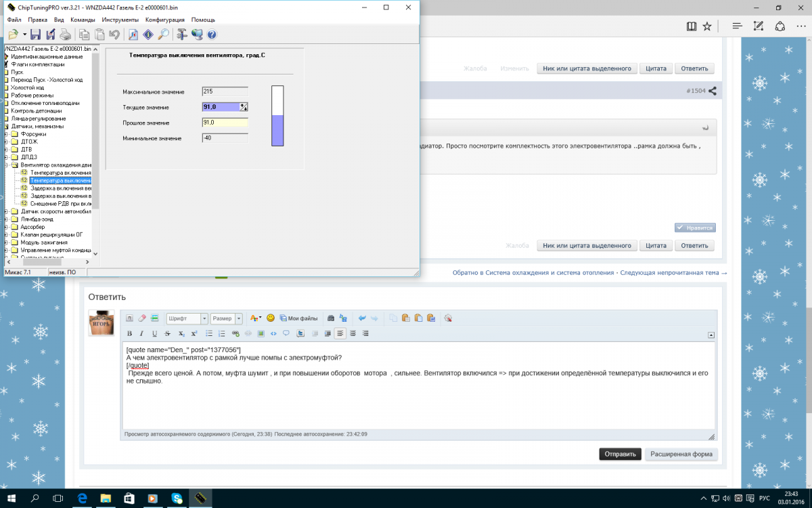Screen dimensions: 812x508
Task: Open the Вид menu
Action: click(x=59, y=20)
